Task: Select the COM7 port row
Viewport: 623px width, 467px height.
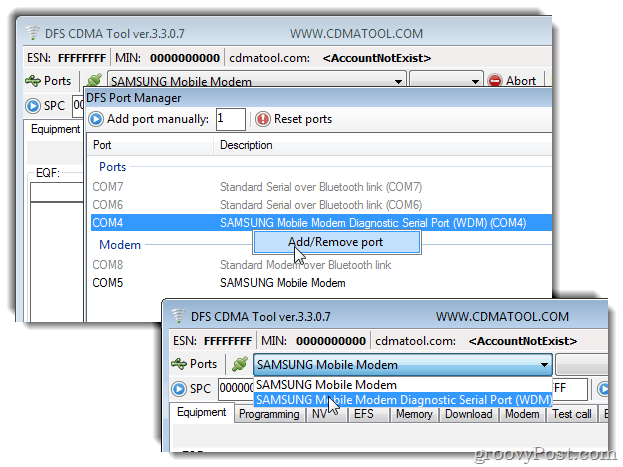Action: coord(321,187)
